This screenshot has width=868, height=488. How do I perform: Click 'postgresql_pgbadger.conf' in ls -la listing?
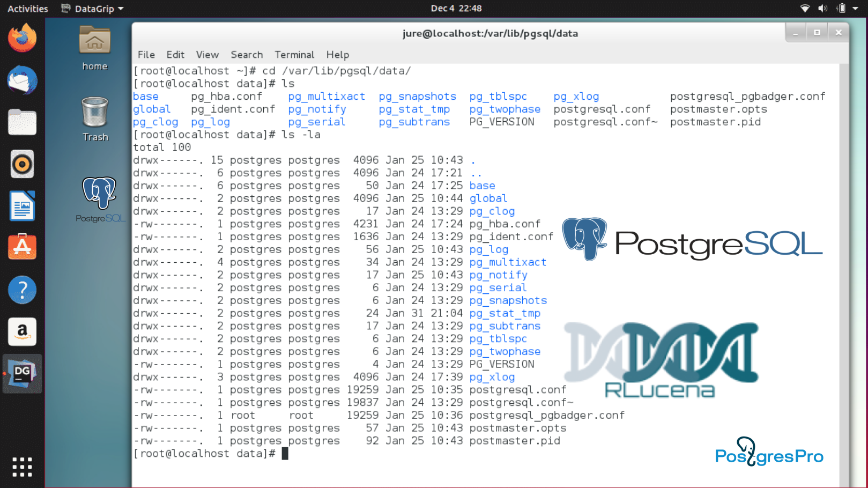(x=547, y=415)
